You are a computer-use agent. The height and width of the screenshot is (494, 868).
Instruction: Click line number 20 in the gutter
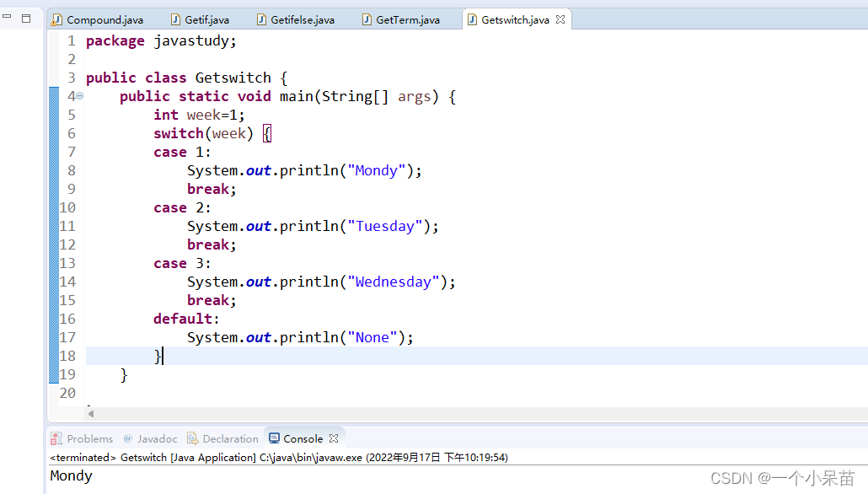(x=67, y=393)
